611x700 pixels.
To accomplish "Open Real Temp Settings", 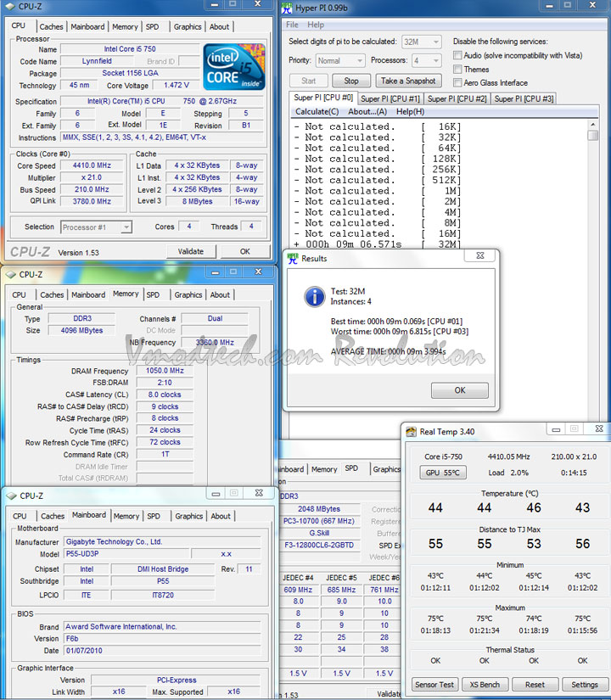I will (584, 685).
